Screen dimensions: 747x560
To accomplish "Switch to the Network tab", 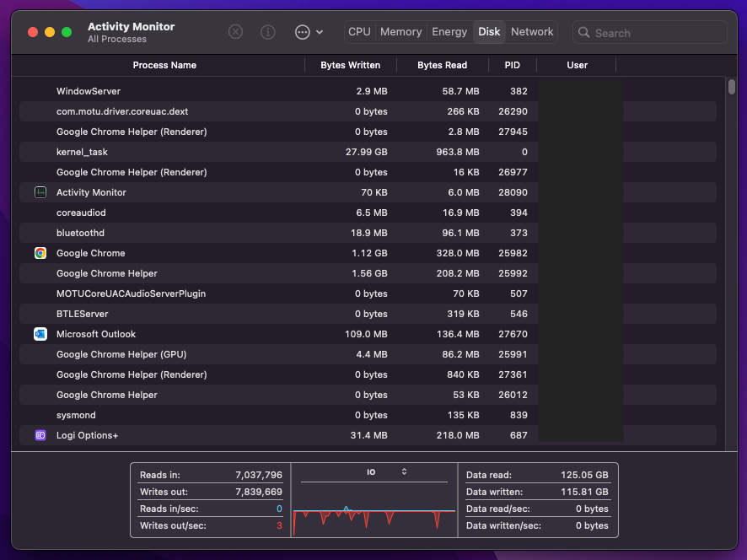I will (x=532, y=32).
